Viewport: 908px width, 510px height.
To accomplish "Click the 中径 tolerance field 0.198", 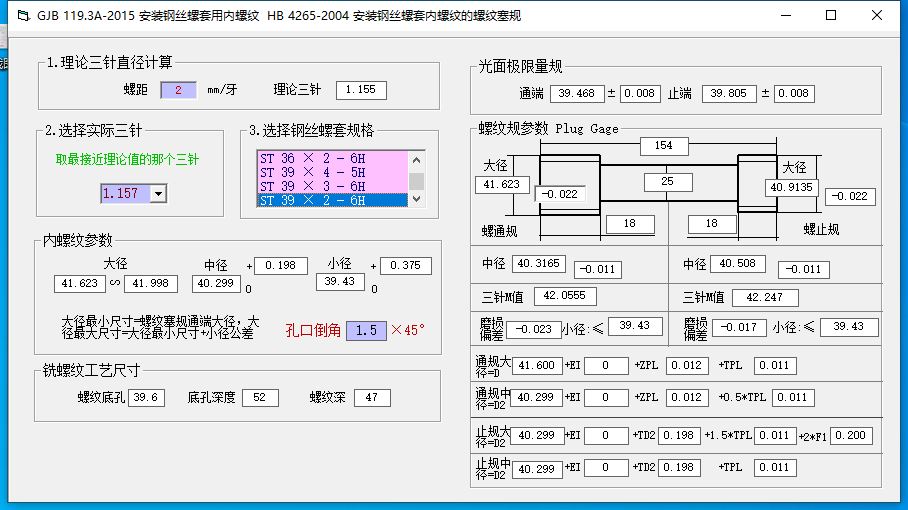I will (x=280, y=265).
